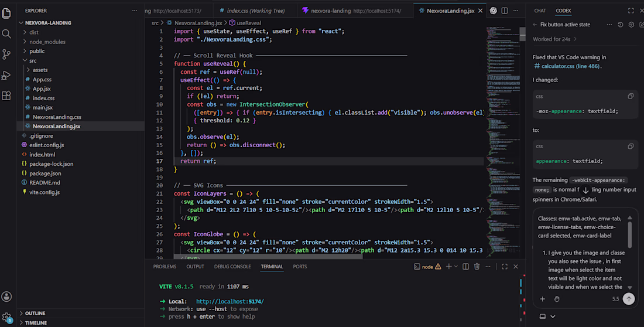Image resolution: width=644 pixels, height=327 pixels.
Task: Copy the appearance: textfield code block
Action: [631, 147]
